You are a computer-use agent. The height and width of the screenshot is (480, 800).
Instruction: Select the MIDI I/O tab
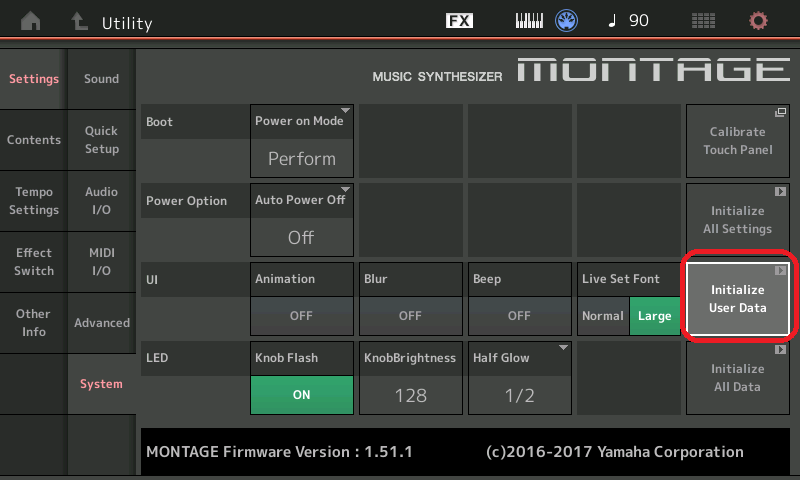102,262
